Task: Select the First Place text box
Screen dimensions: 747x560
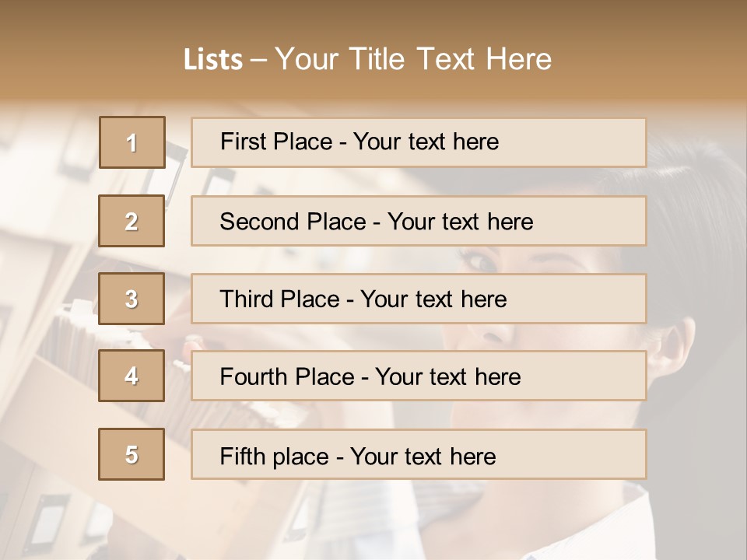Action: click(x=419, y=142)
